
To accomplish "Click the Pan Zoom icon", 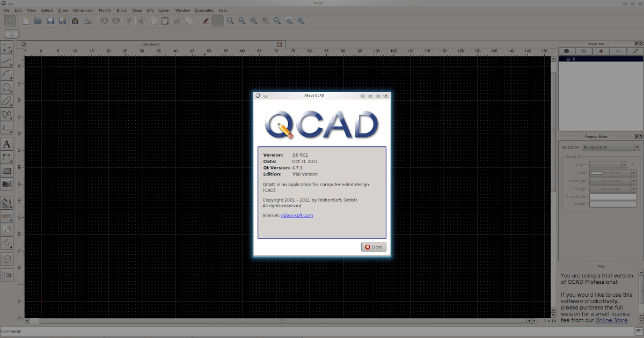I will (x=301, y=21).
